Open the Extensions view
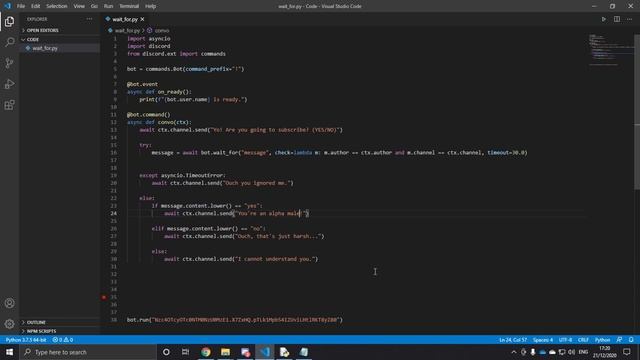 (9, 105)
